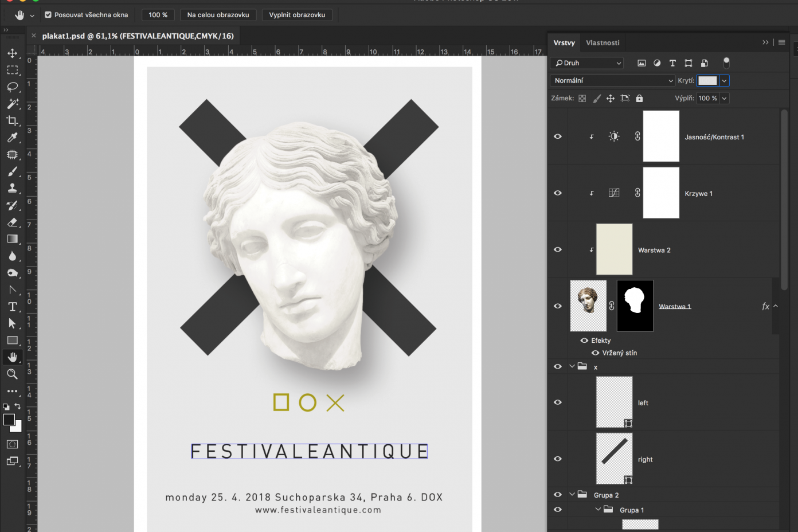Open the Normální blend mode dropdown

point(612,81)
